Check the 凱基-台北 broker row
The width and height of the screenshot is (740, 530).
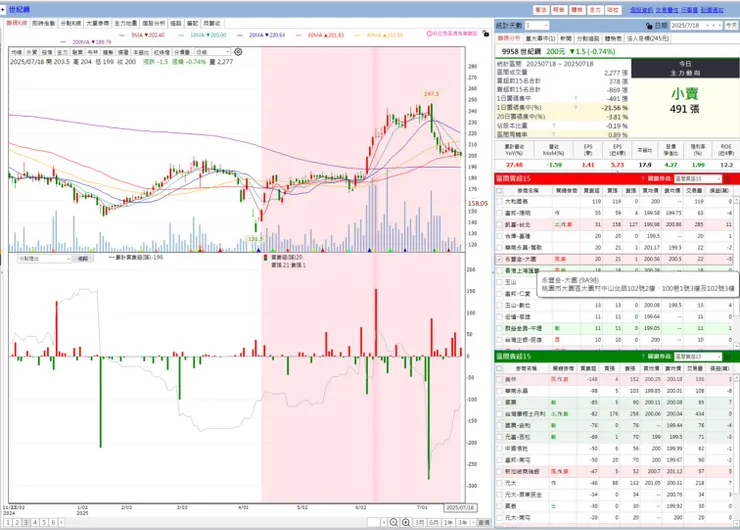499,225
